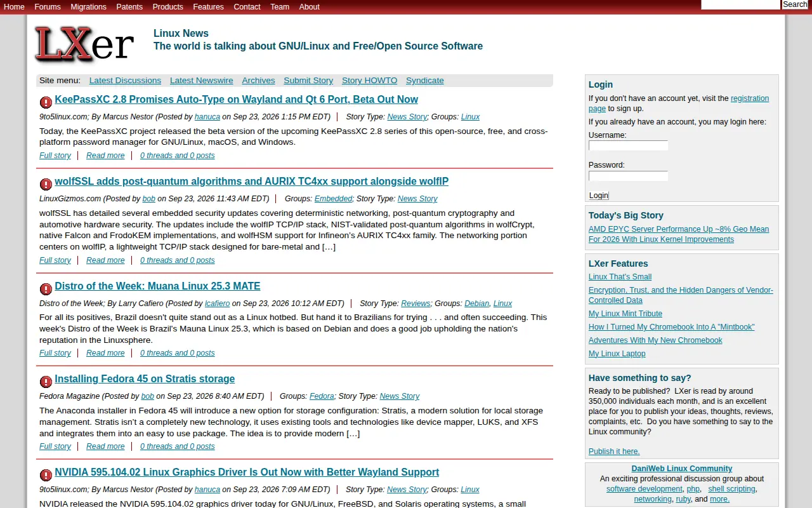Viewport: 812px width, 508px height.
Task: Open the Embedded group link
Action: (334, 199)
